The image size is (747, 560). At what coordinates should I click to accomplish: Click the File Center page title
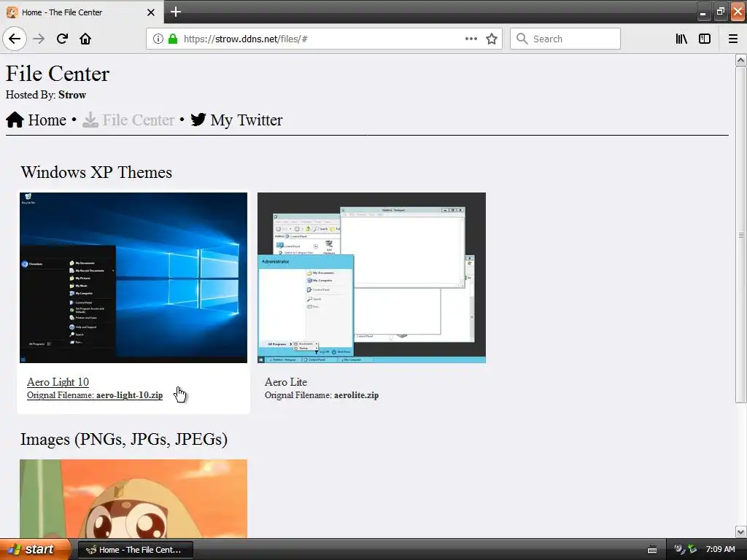click(58, 74)
